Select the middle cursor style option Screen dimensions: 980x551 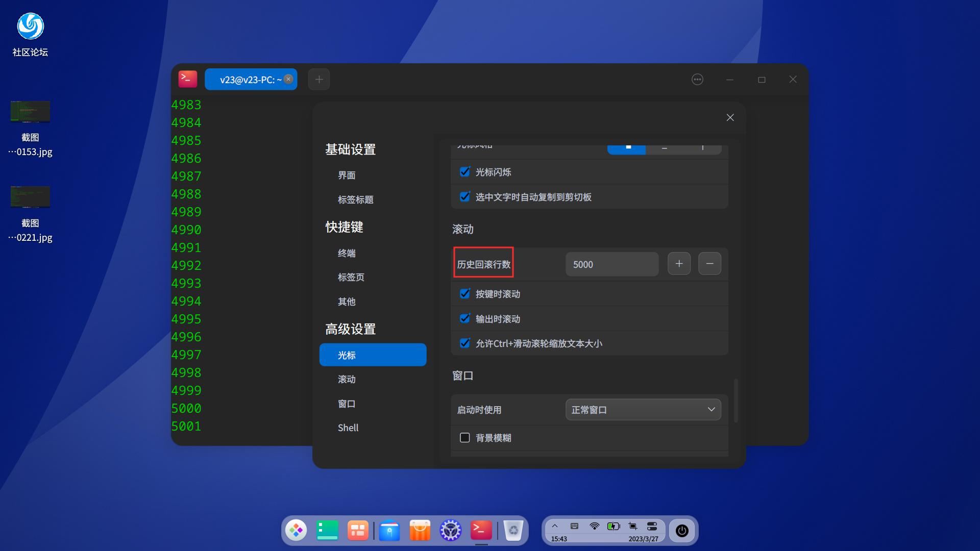tap(664, 148)
